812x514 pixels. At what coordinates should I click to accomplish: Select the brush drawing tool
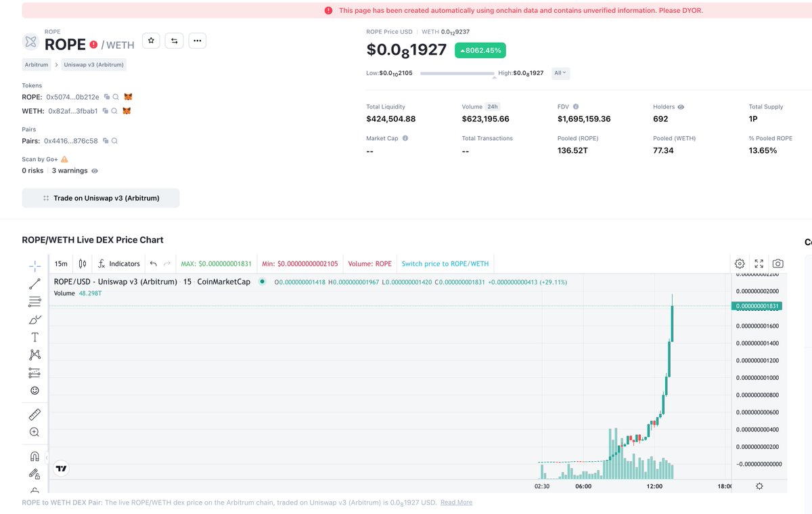coord(35,319)
